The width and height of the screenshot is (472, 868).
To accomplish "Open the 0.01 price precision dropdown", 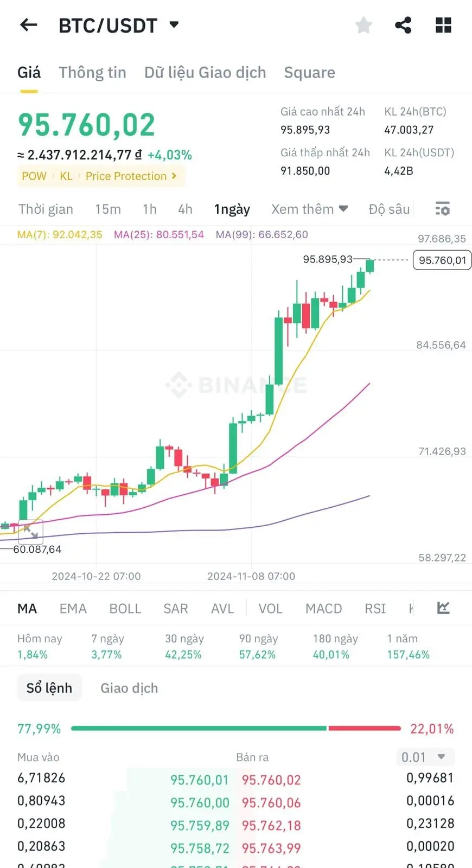I will tap(425, 757).
